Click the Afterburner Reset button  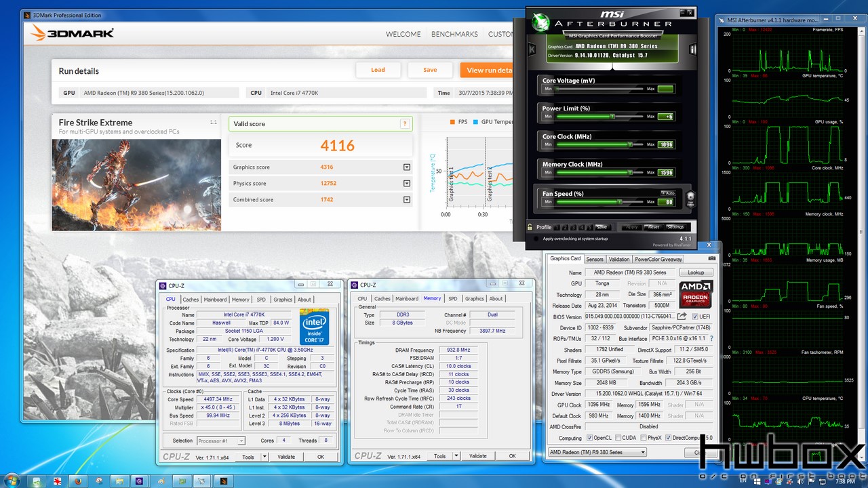[x=652, y=227]
